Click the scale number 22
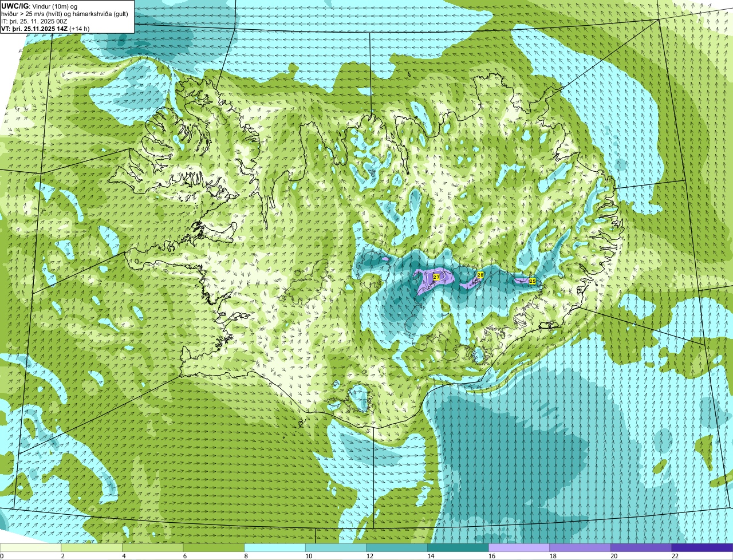733x560 pixels. coord(675,556)
